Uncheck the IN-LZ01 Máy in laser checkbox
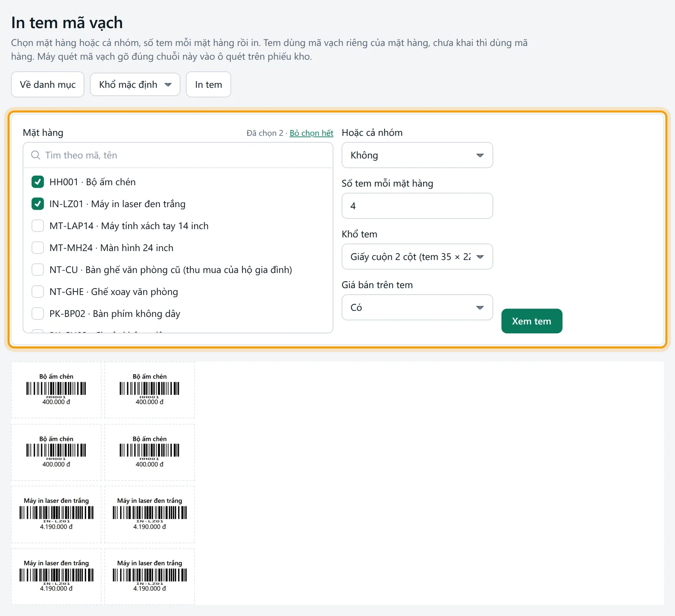 [x=38, y=204]
